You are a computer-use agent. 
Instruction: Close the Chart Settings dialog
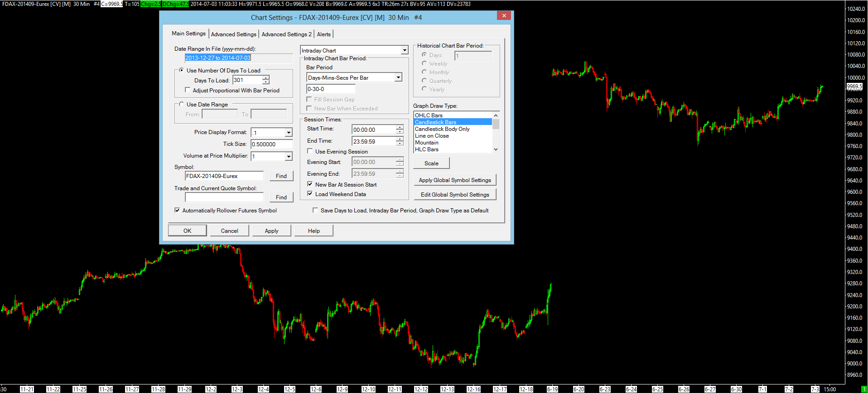click(x=504, y=15)
